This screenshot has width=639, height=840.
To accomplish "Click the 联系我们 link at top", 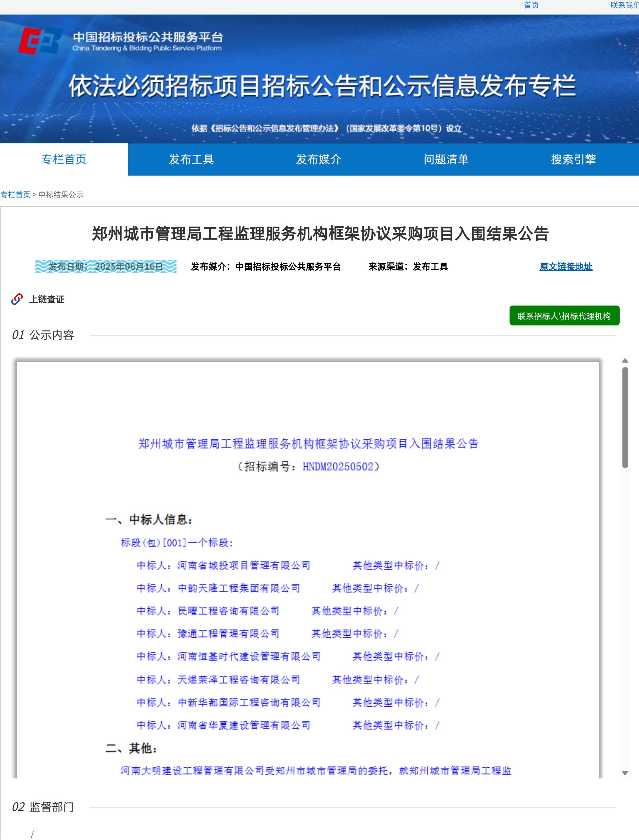I will 624,5.
